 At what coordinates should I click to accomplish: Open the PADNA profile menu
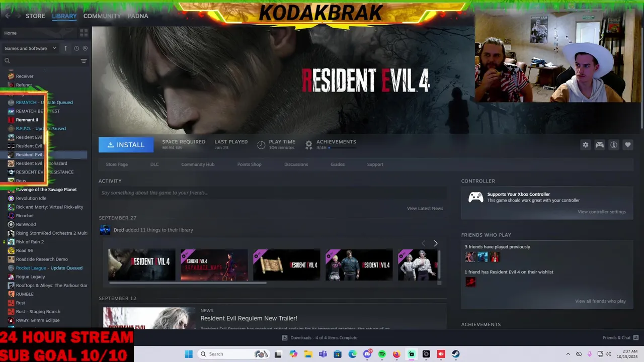point(138,16)
